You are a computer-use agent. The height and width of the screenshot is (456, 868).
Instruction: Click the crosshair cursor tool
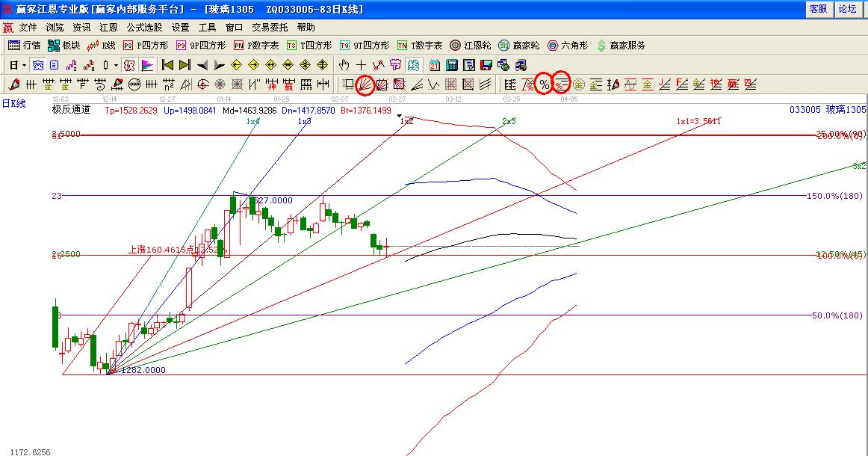pyautogui.click(x=361, y=65)
